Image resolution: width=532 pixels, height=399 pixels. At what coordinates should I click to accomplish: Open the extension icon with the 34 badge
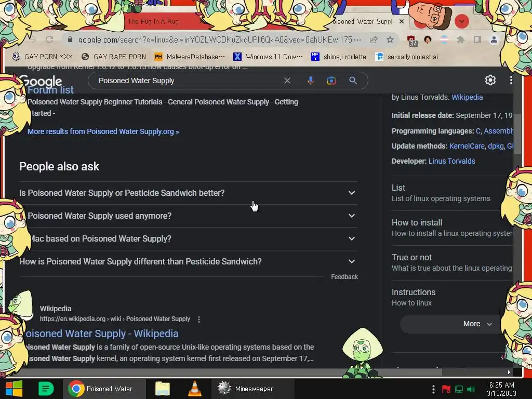(x=412, y=41)
